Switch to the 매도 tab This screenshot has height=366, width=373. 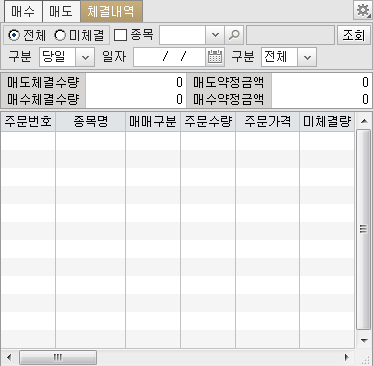[x=61, y=11]
